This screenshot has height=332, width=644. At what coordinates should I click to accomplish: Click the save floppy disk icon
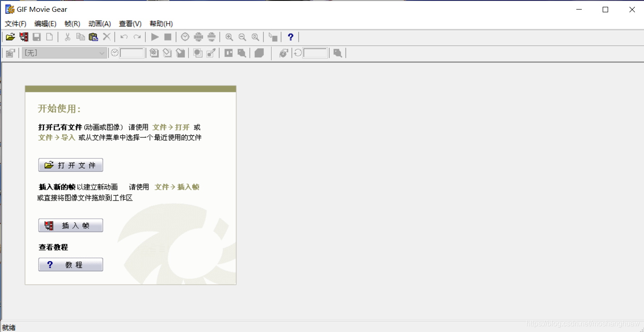(37, 37)
